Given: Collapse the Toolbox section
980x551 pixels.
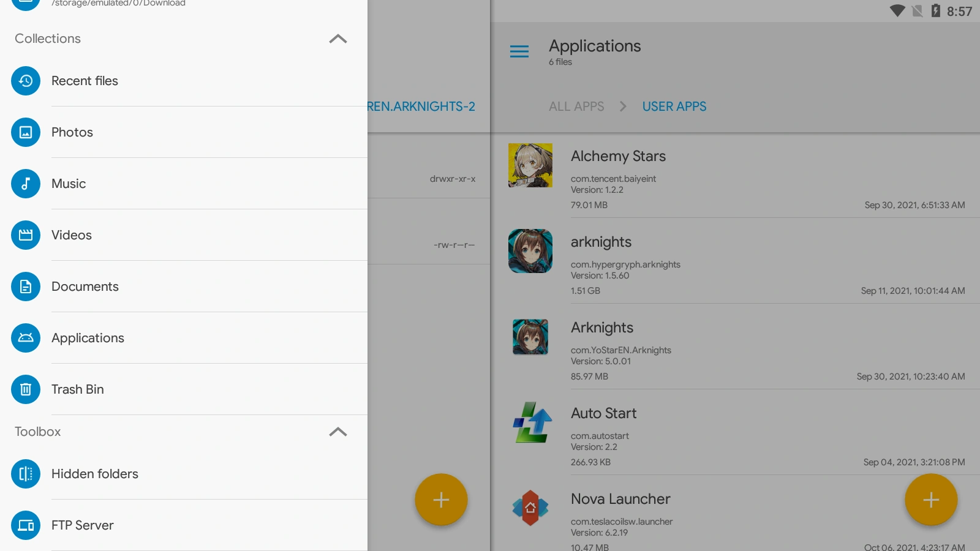Looking at the screenshot, I should click(x=338, y=432).
